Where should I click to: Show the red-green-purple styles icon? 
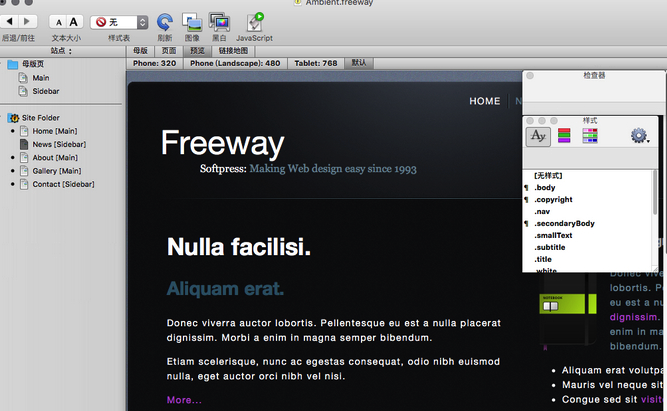point(564,136)
